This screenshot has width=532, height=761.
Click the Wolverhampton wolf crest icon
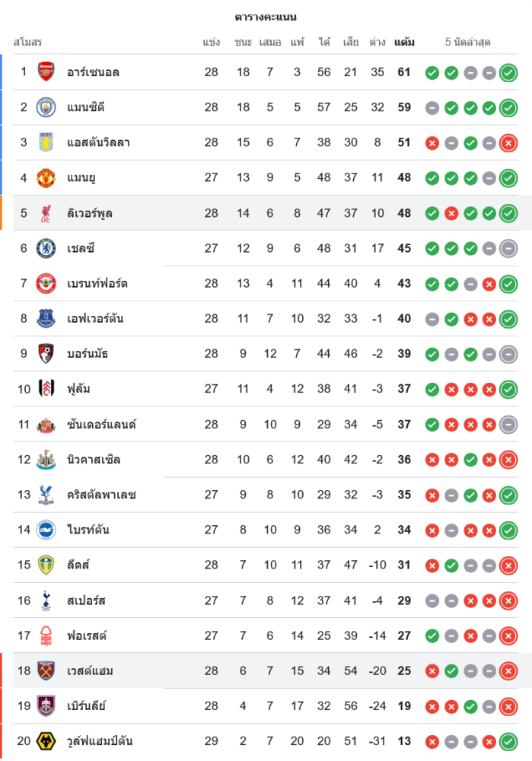46,741
